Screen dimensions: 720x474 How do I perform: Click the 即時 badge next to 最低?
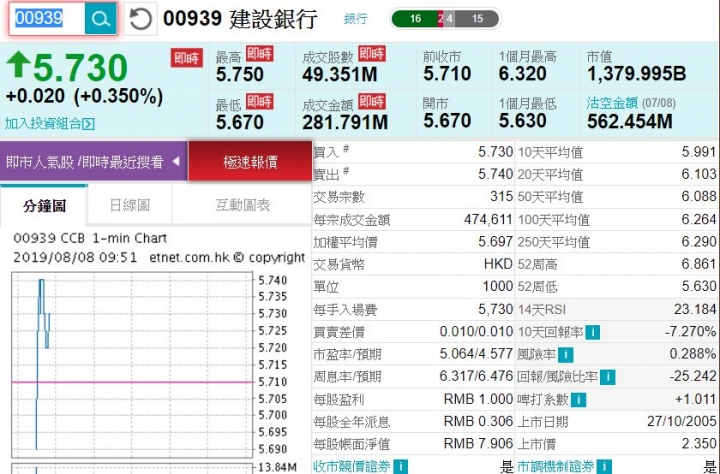point(259,102)
